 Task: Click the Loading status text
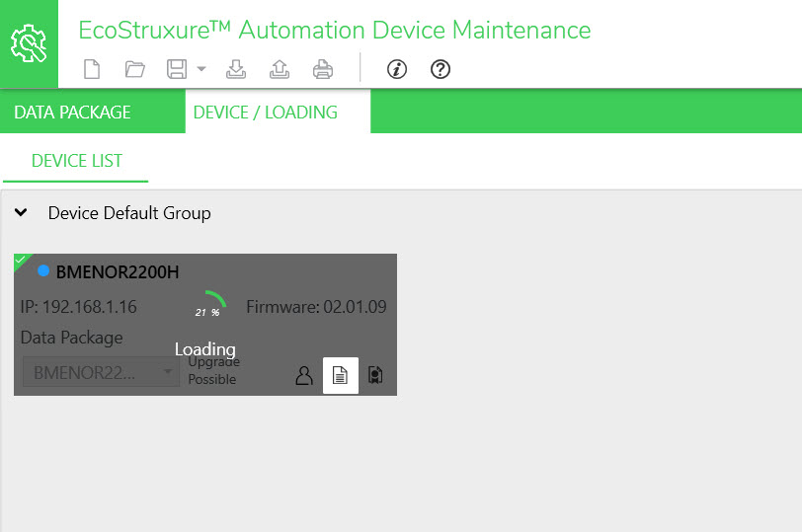coord(205,349)
